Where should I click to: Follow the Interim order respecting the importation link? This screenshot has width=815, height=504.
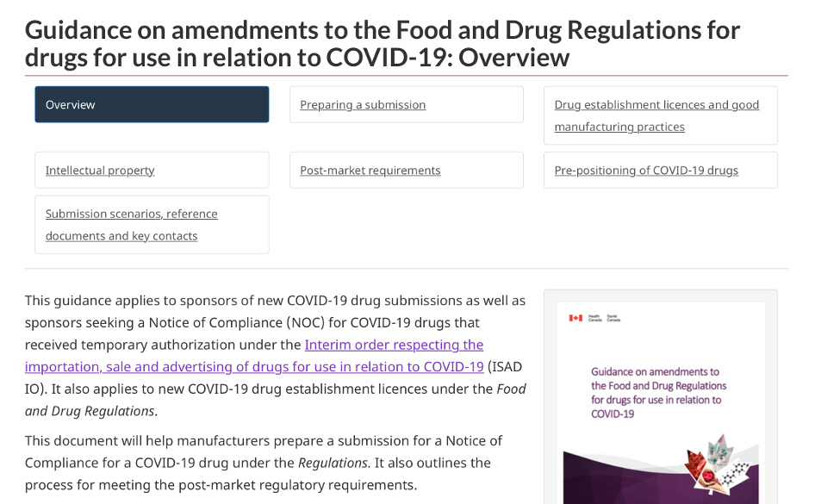(394, 345)
